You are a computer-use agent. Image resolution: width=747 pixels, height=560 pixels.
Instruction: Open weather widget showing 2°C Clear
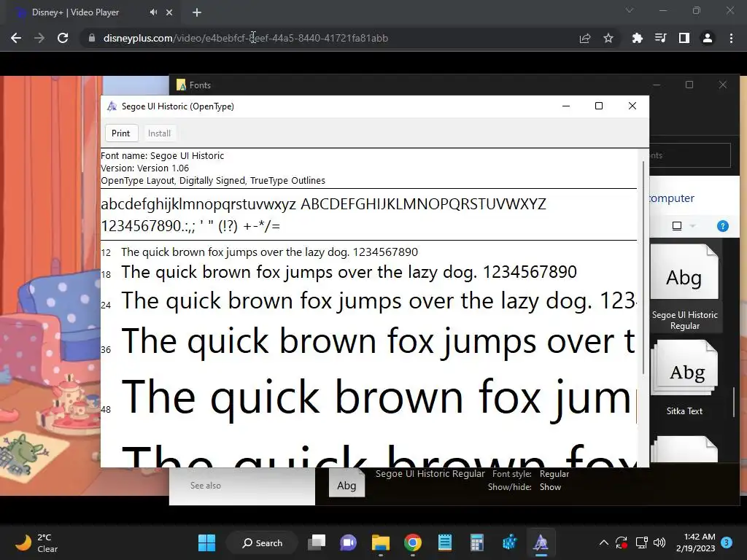tap(37, 542)
